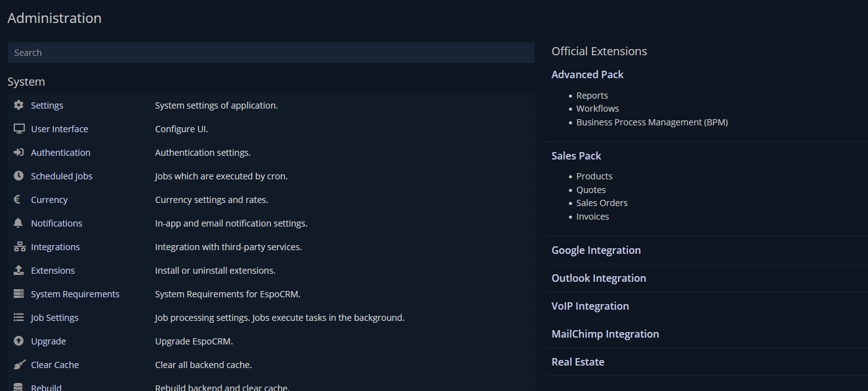Click the User Interface monitor icon

(19, 129)
